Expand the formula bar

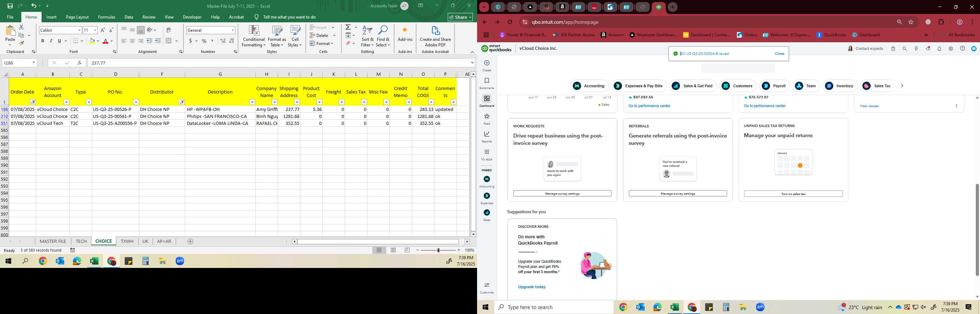(x=472, y=63)
